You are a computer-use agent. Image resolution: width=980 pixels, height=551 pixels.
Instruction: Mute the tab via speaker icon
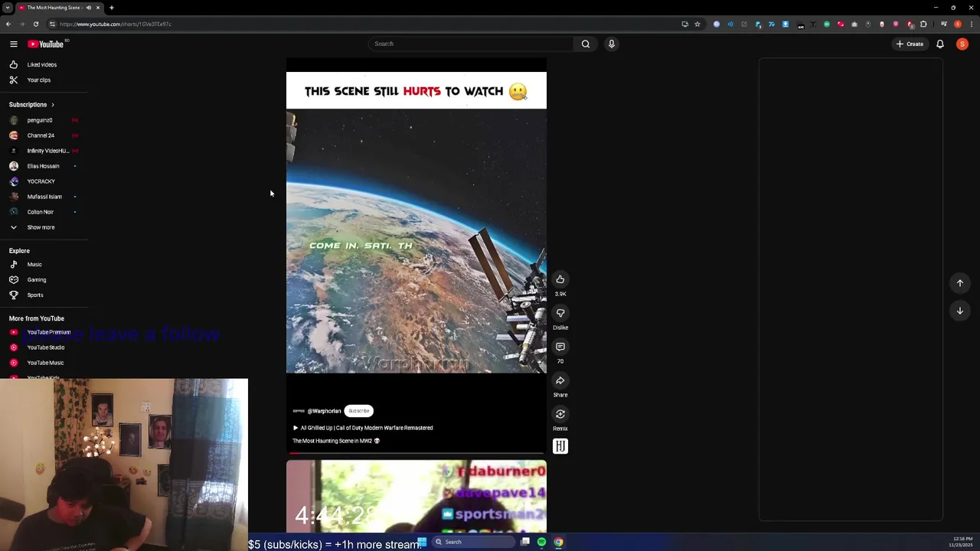[89, 8]
